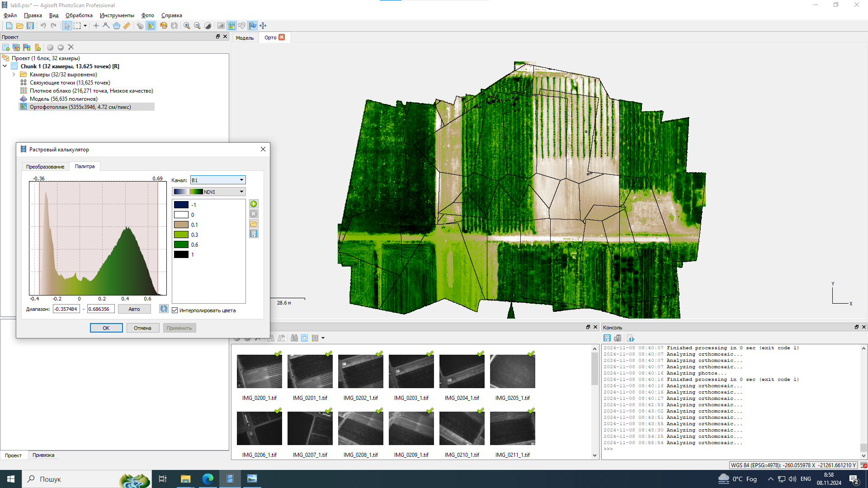Open the Инструменты menu
Viewport: 868px width, 488px height.
click(117, 15)
